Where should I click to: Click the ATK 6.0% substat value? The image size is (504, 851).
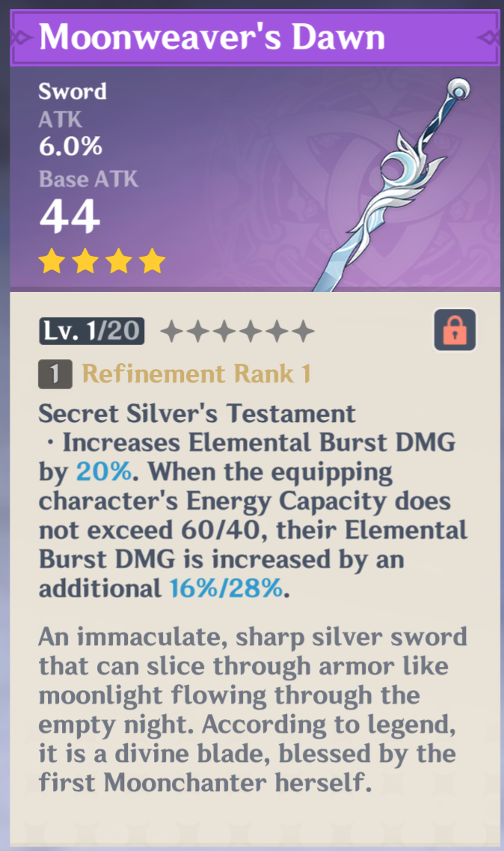[70, 147]
